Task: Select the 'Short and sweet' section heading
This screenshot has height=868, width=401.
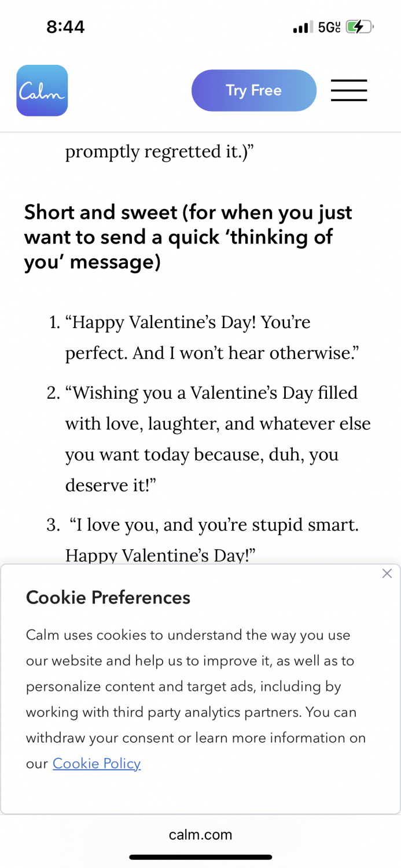Action: click(x=188, y=237)
